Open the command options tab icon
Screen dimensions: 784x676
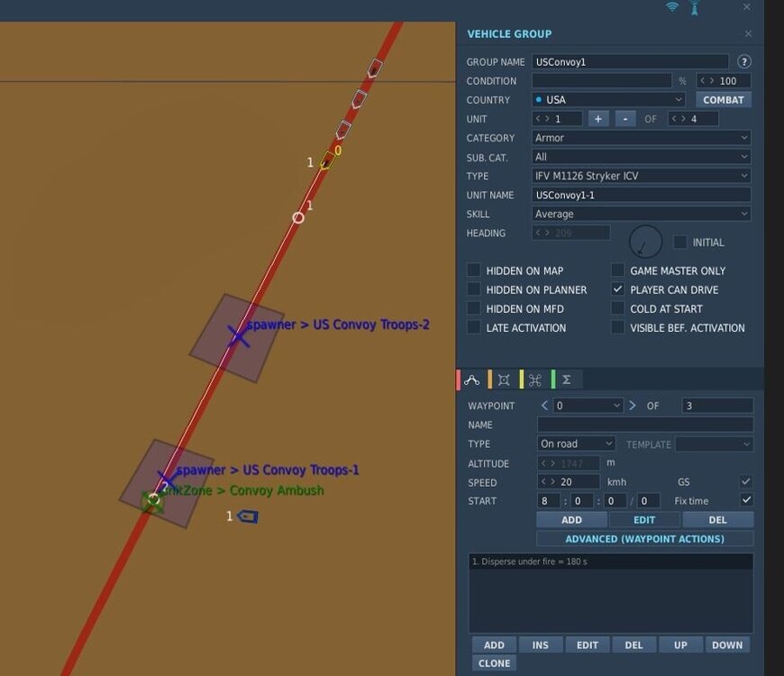535,380
